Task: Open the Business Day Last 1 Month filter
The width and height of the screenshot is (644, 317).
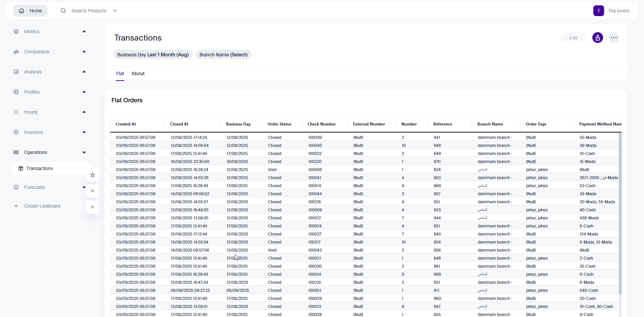Action: point(153,55)
